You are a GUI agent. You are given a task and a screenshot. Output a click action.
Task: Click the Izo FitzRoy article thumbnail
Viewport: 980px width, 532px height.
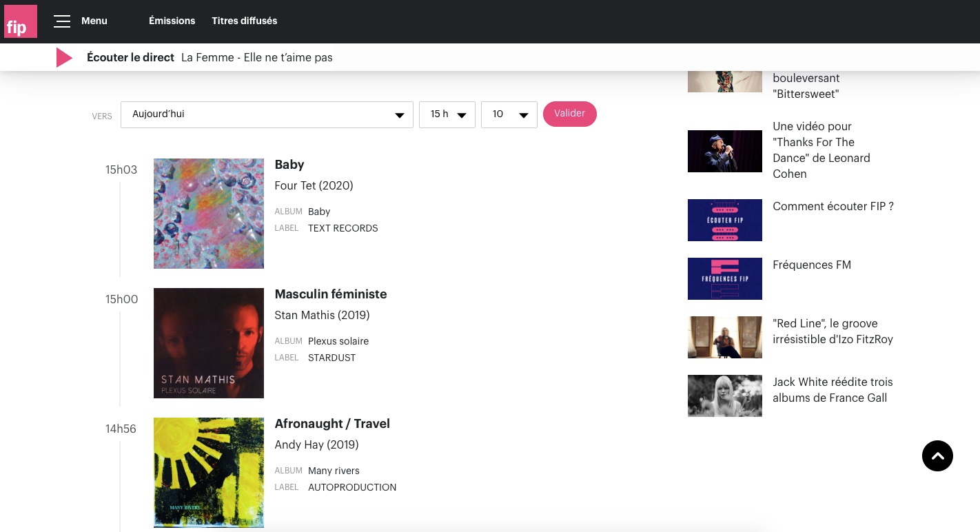pyautogui.click(x=725, y=337)
